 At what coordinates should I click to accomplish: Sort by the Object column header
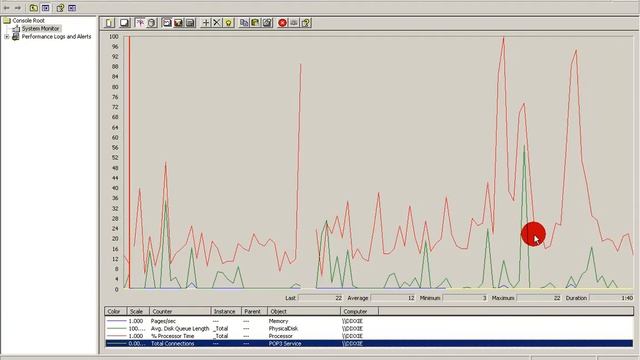[304, 311]
